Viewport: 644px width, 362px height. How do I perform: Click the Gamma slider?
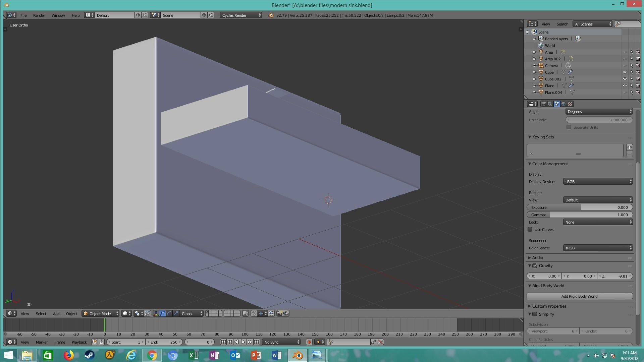pos(580,215)
